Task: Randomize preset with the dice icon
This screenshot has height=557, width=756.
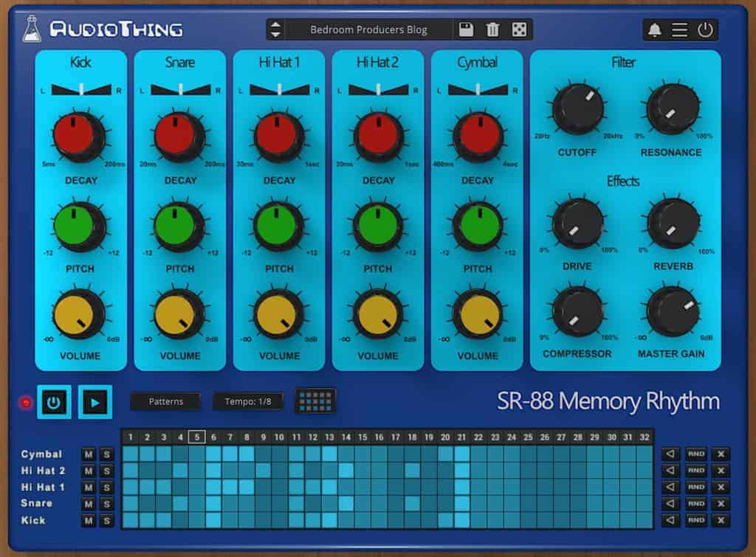Action: 519,30
